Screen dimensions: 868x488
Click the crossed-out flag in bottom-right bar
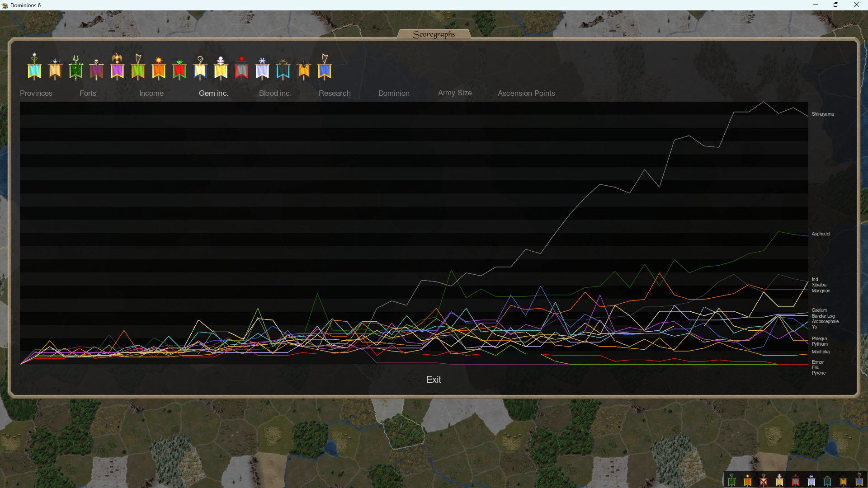[x=764, y=480]
